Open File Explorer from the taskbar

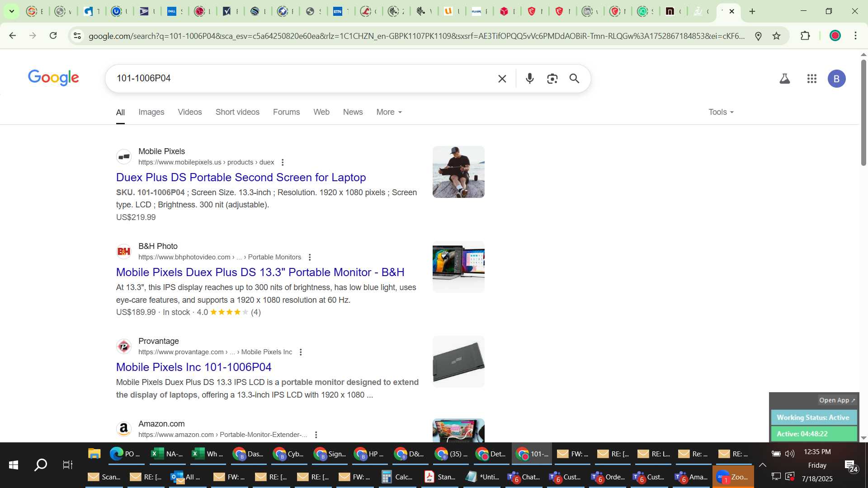[x=94, y=454]
